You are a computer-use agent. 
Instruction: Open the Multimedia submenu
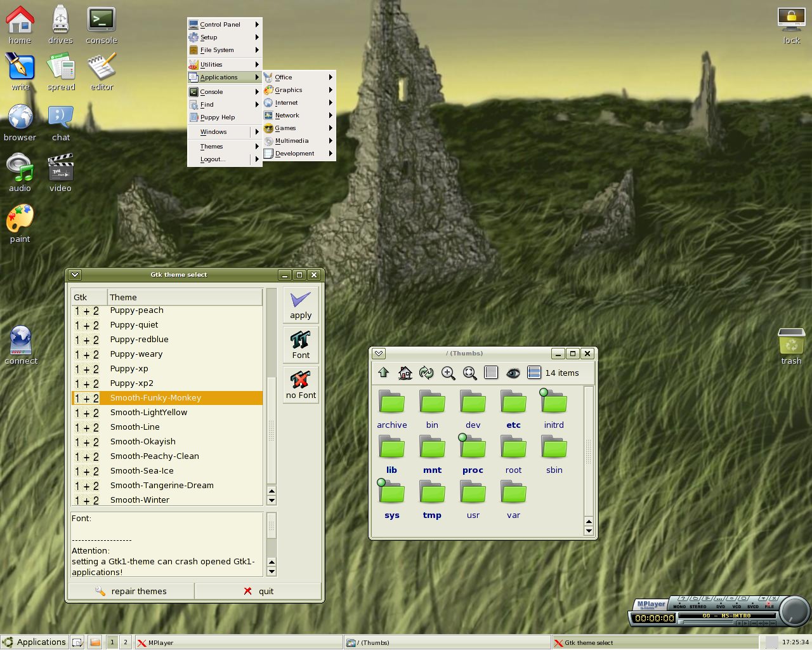(299, 140)
